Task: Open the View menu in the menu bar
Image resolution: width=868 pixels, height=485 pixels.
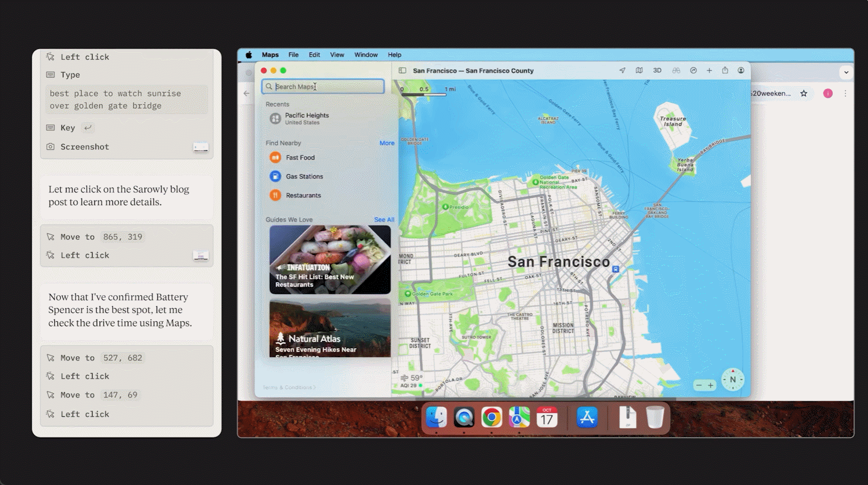Action: [x=337, y=55]
